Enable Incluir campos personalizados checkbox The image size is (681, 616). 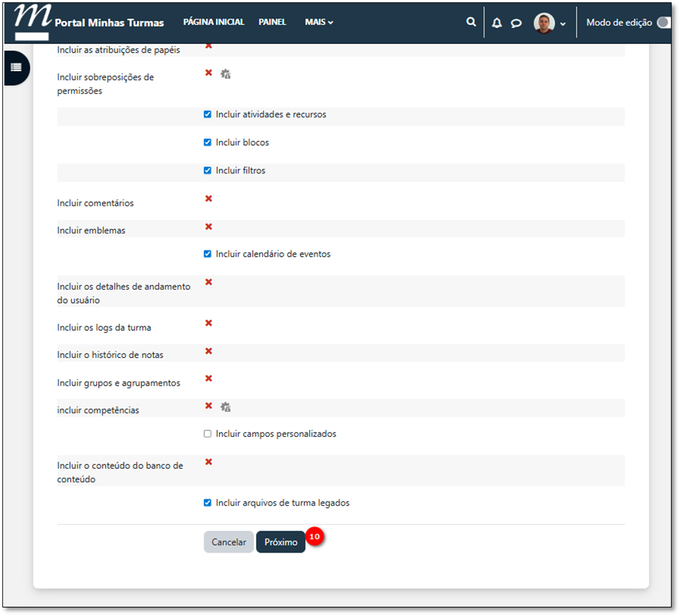(208, 434)
